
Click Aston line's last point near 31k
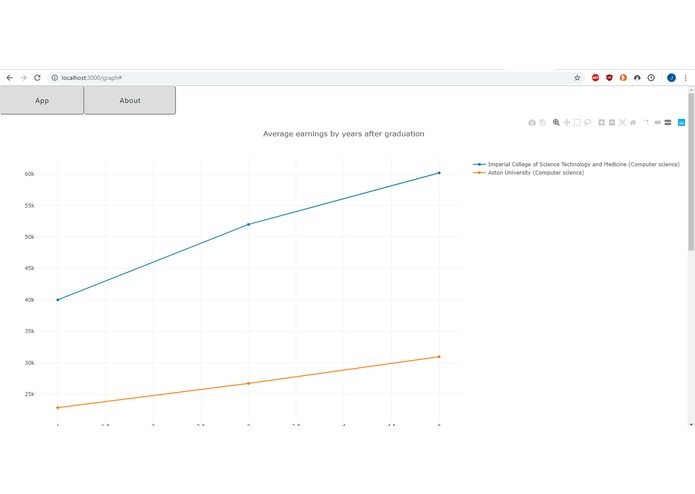click(439, 357)
